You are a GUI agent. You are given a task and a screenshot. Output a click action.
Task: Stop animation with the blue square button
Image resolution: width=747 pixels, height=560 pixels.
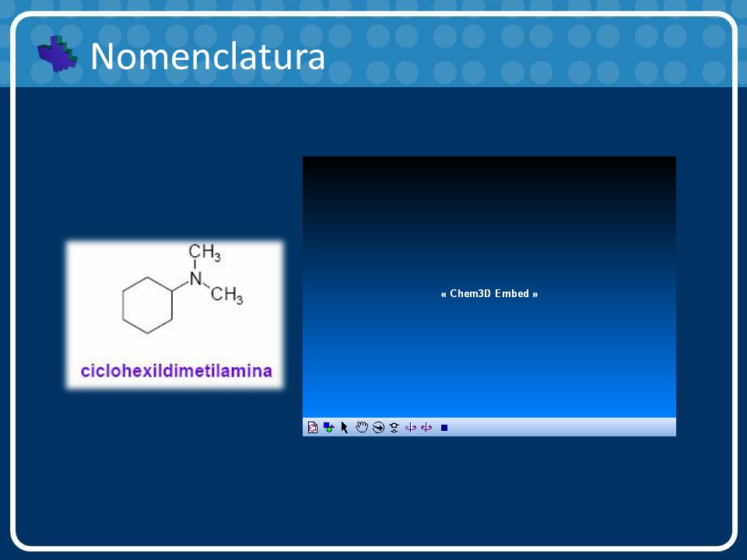[444, 428]
